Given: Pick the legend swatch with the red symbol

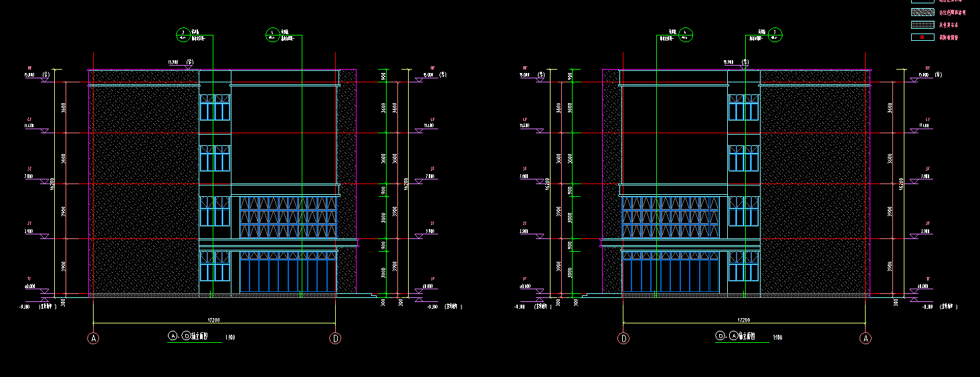Looking at the screenshot, I should coord(922,37).
